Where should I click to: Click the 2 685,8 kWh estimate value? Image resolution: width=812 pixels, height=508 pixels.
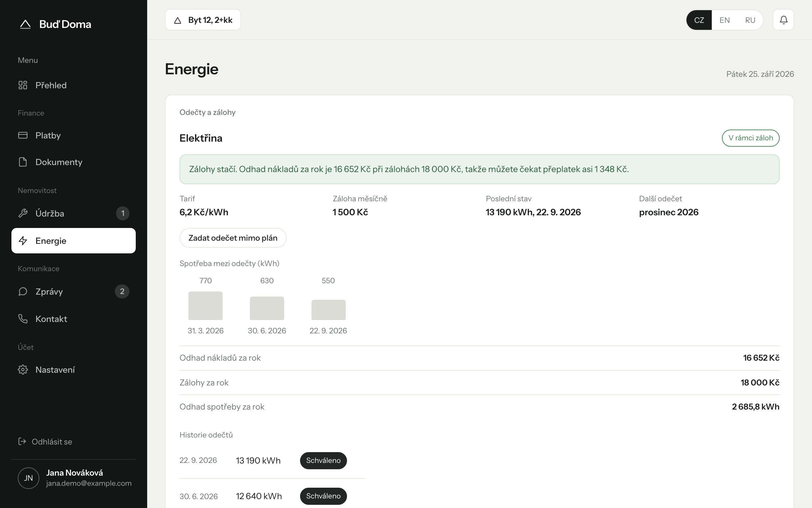tap(755, 406)
